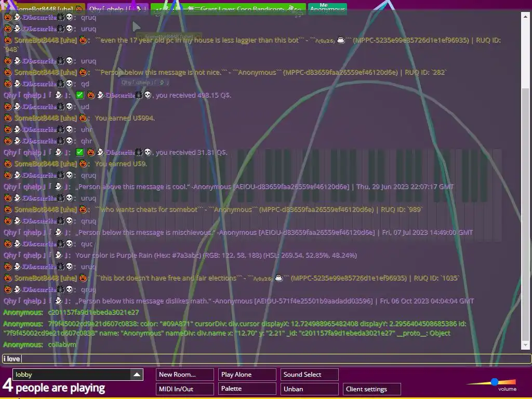Viewport: 532px width, 399px height.
Task: Click pumpkin emoji in 'free and fair elections' message
Action: (x=83, y=278)
